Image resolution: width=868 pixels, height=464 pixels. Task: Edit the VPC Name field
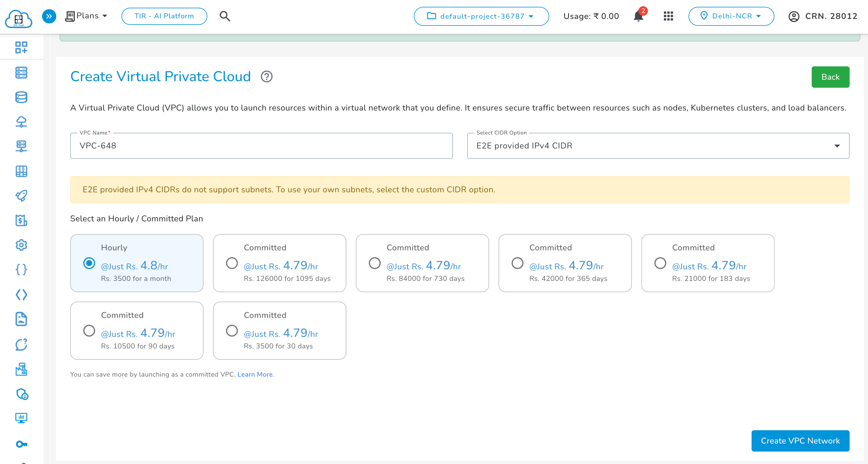tap(261, 145)
